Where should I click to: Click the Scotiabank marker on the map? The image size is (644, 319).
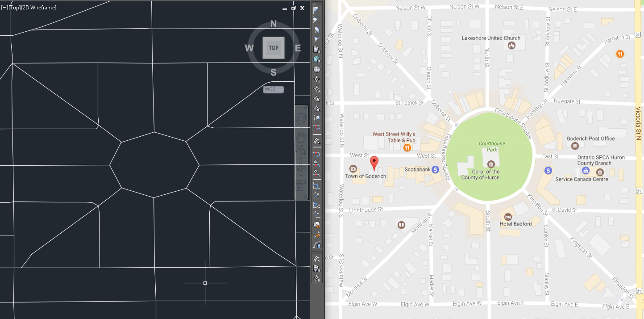pyautogui.click(x=435, y=170)
